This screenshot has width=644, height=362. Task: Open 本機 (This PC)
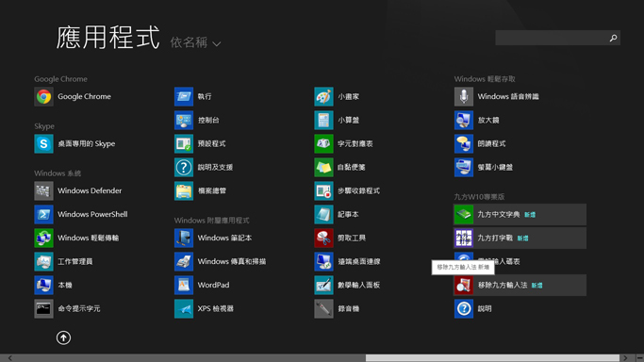pyautogui.click(x=54, y=286)
